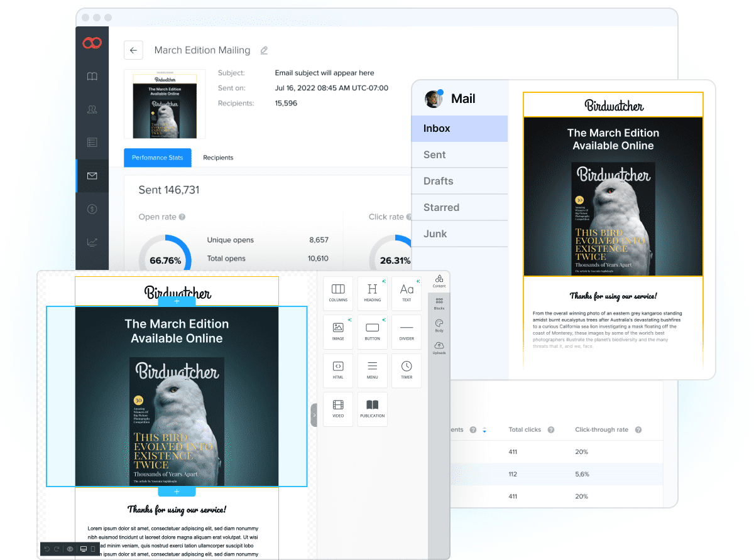The image size is (754, 560).
Task: Click the redo arrow in editor toolbar
Action: (57, 549)
